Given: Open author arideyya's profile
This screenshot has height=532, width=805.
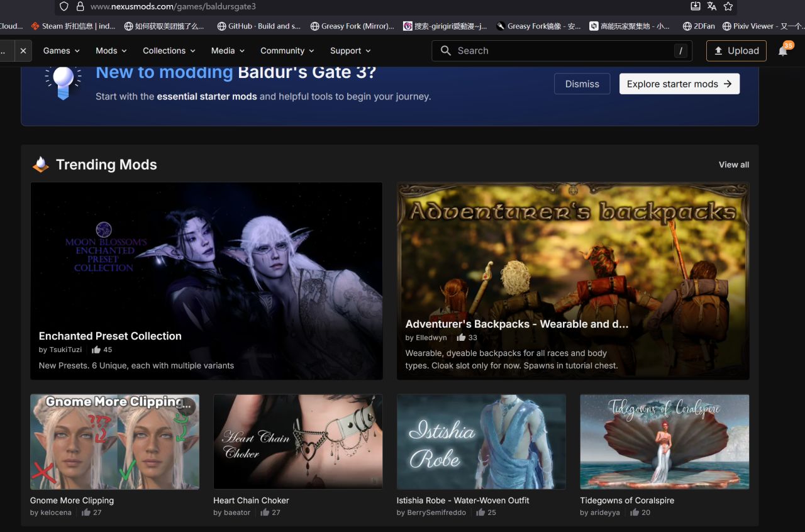Looking at the screenshot, I should click(x=604, y=513).
